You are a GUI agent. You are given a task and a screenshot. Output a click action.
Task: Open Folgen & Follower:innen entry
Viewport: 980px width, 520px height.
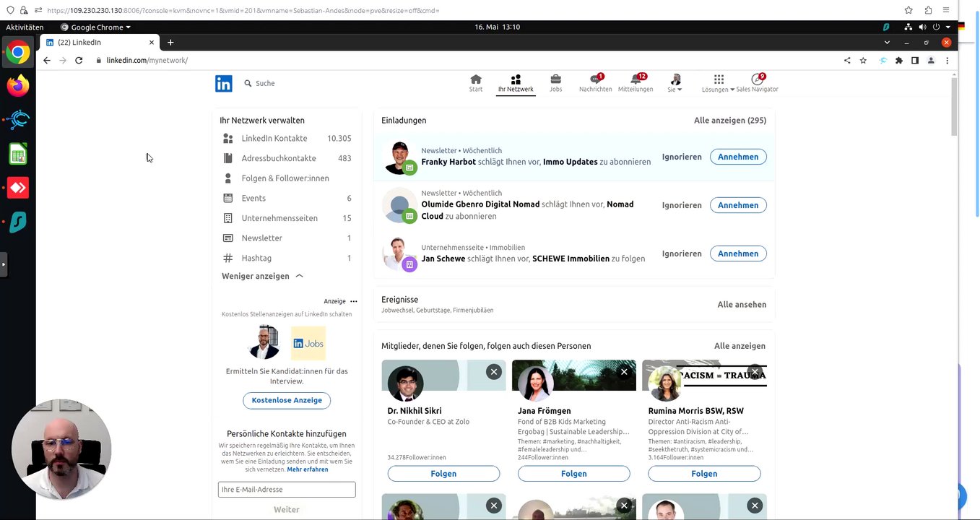pos(287,178)
